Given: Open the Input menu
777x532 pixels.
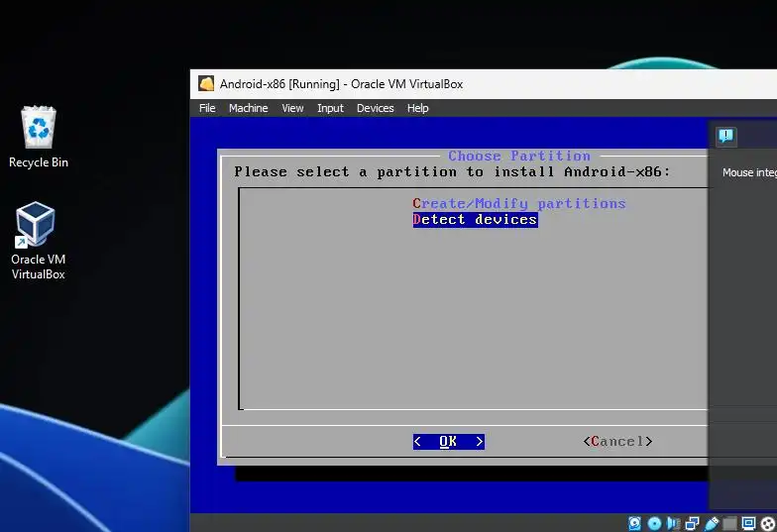Looking at the screenshot, I should [330, 108].
